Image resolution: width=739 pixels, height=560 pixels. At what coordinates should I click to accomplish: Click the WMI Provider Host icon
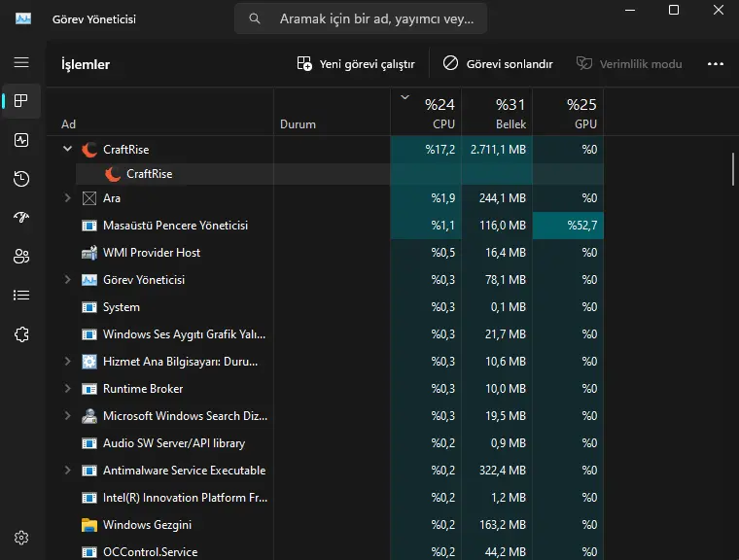coord(89,253)
